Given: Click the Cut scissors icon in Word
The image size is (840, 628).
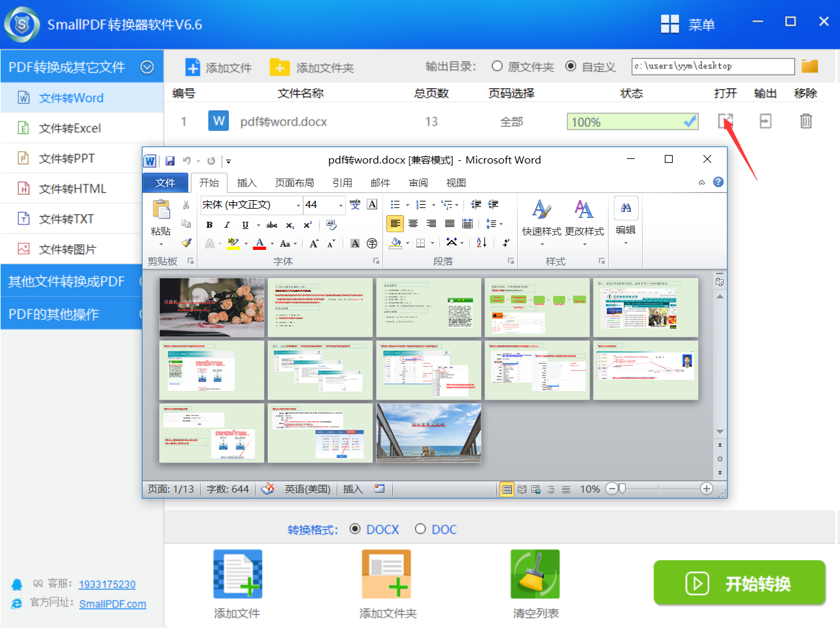Looking at the screenshot, I should point(186,205).
